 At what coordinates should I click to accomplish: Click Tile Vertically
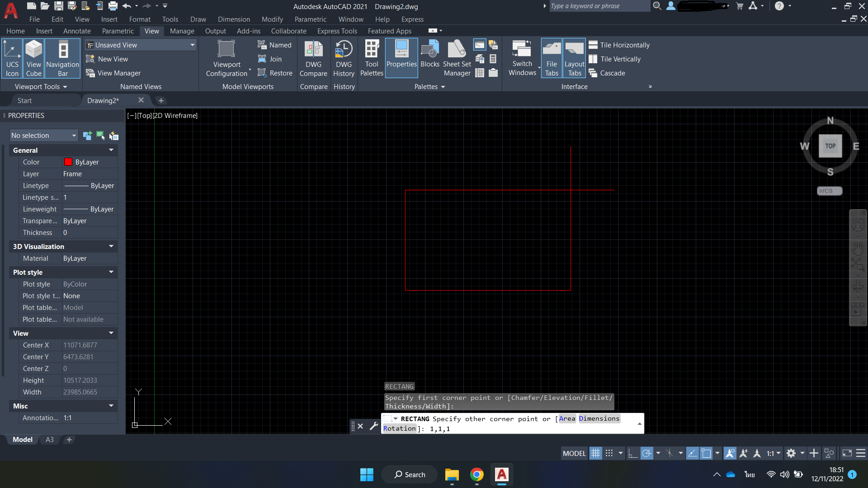pos(614,59)
